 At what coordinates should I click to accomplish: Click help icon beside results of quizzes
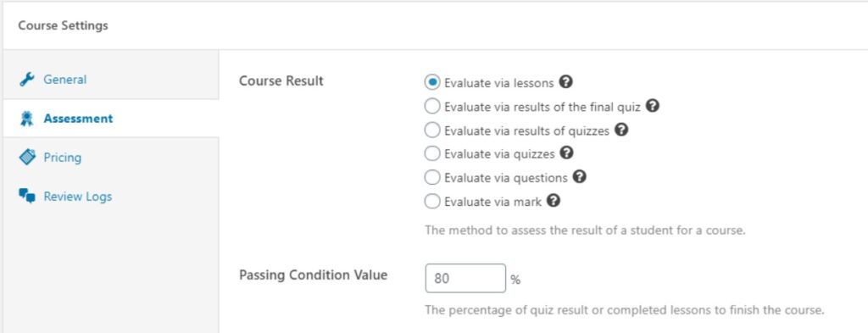tap(621, 130)
